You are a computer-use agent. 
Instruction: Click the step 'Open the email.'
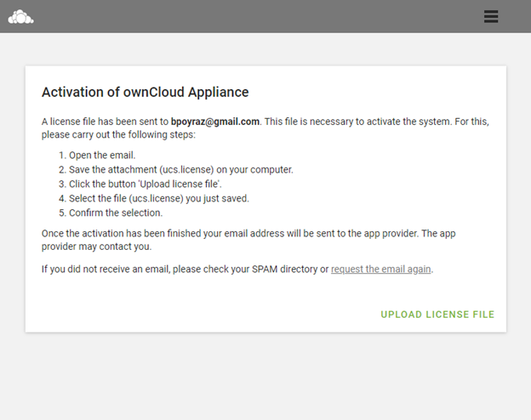pyautogui.click(x=102, y=155)
